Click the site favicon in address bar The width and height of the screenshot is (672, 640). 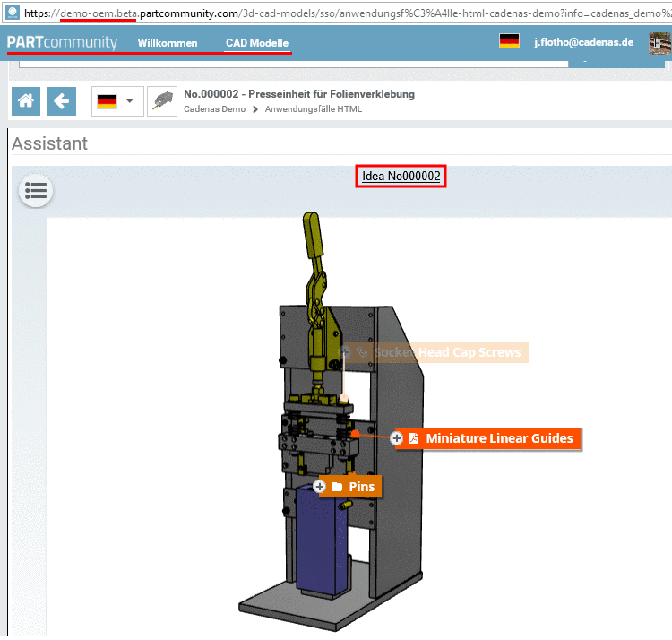tap(13, 13)
